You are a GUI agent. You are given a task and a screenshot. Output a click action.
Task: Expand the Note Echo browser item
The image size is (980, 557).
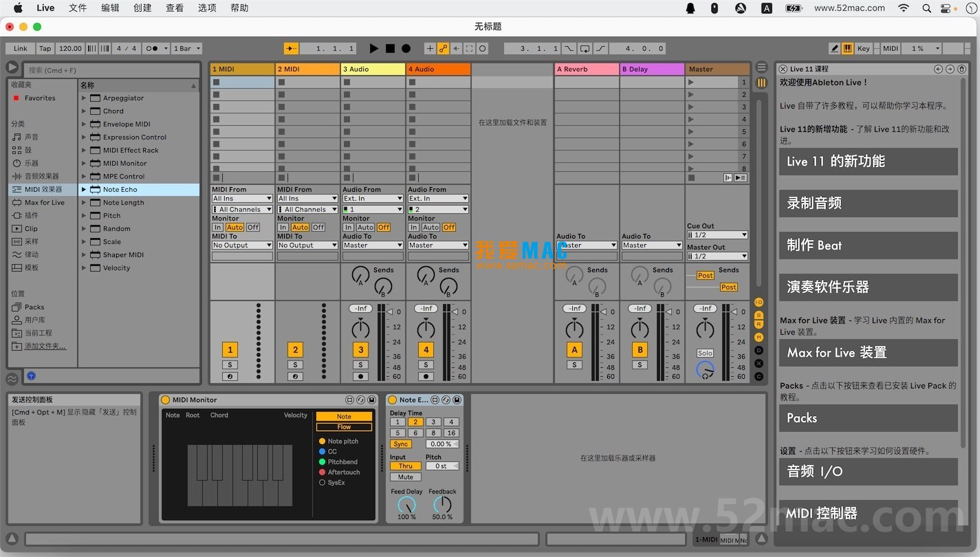(84, 189)
